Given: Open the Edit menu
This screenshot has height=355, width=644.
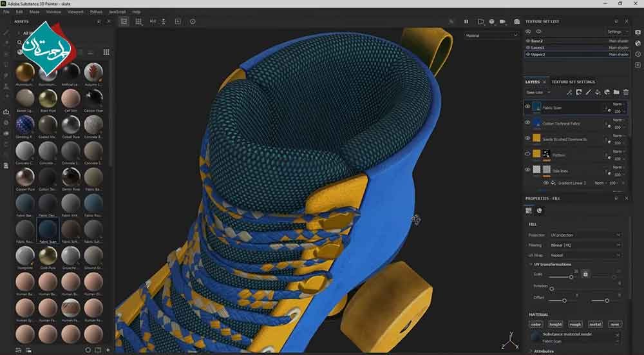Looking at the screenshot, I should (19, 12).
